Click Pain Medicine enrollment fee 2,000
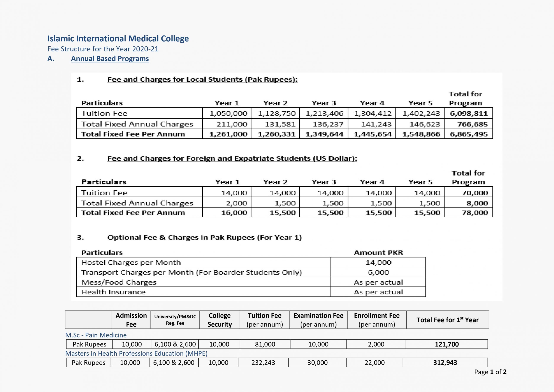This screenshot has height=392, width=554. coord(376,344)
